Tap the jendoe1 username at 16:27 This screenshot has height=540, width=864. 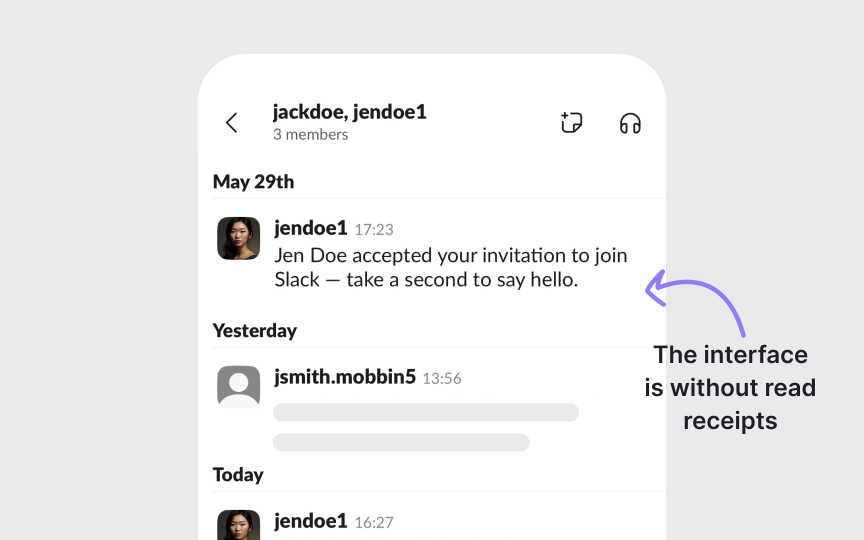point(311,521)
